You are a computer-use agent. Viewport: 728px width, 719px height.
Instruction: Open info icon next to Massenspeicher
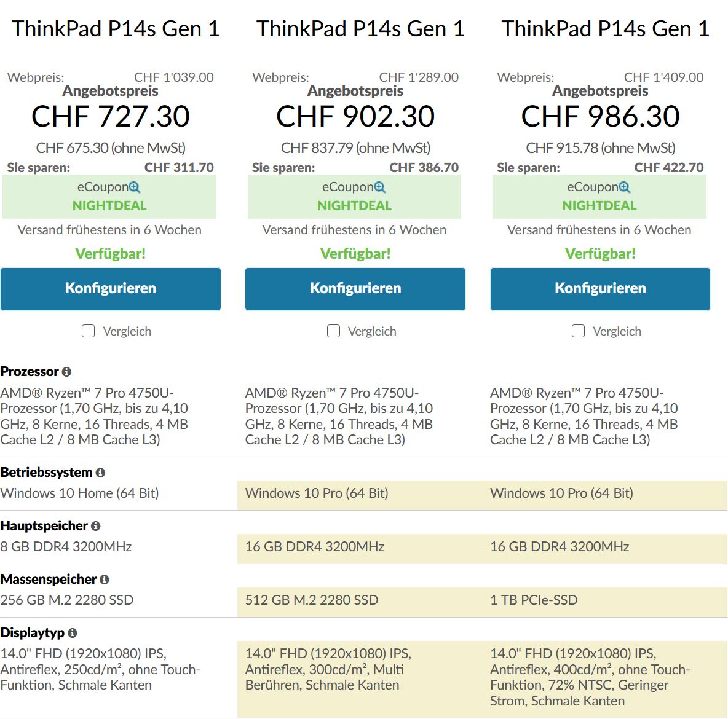tap(105, 580)
